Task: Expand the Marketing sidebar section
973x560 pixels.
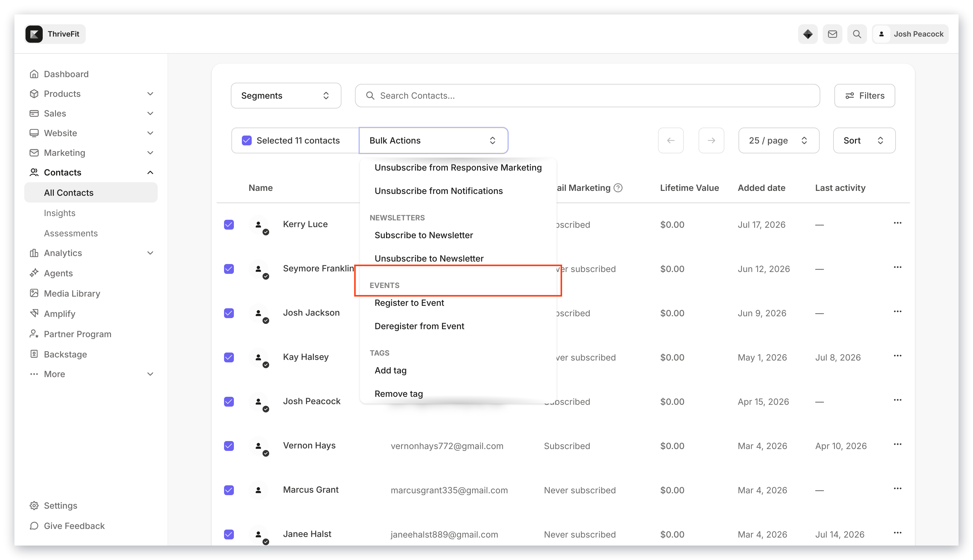Action: (150, 152)
